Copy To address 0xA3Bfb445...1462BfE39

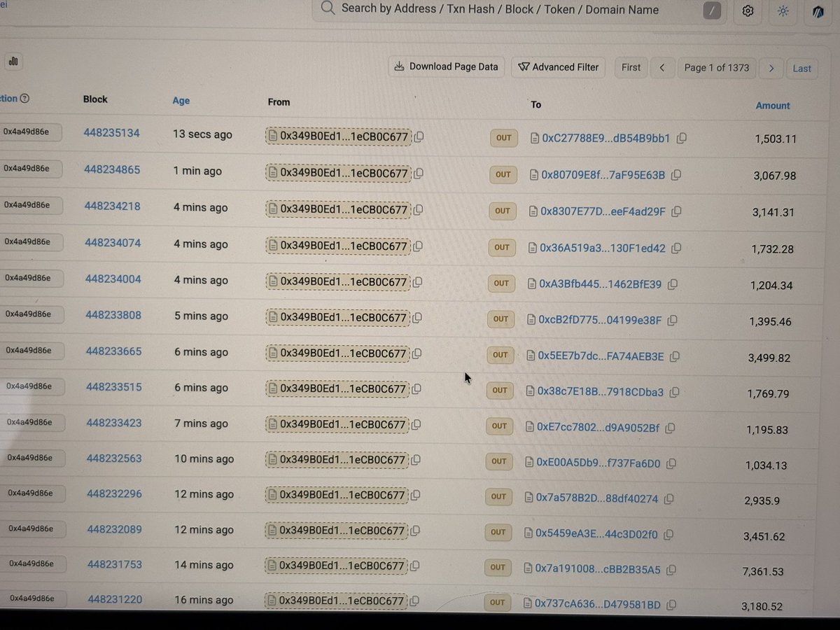(x=673, y=285)
